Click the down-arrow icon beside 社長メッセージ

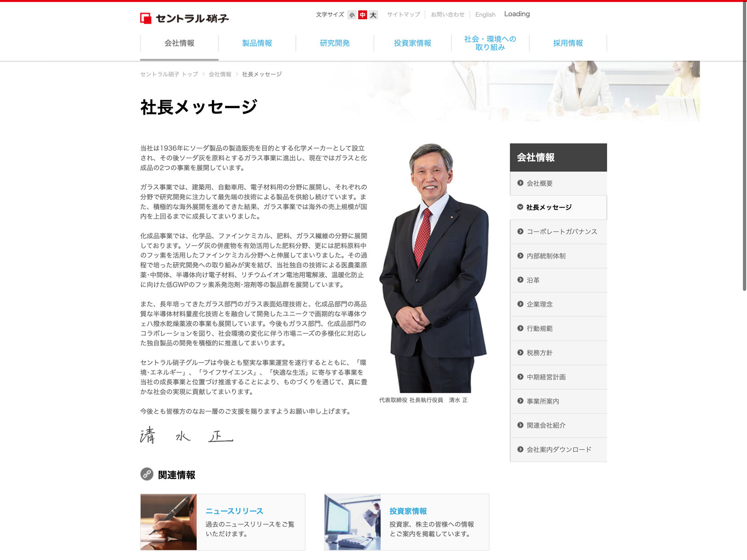click(x=520, y=207)
